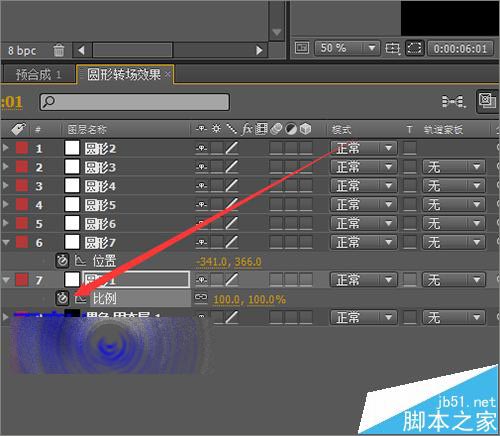Click the timeline layer search field
Screen dimensions: 500x436
(135, 102)
